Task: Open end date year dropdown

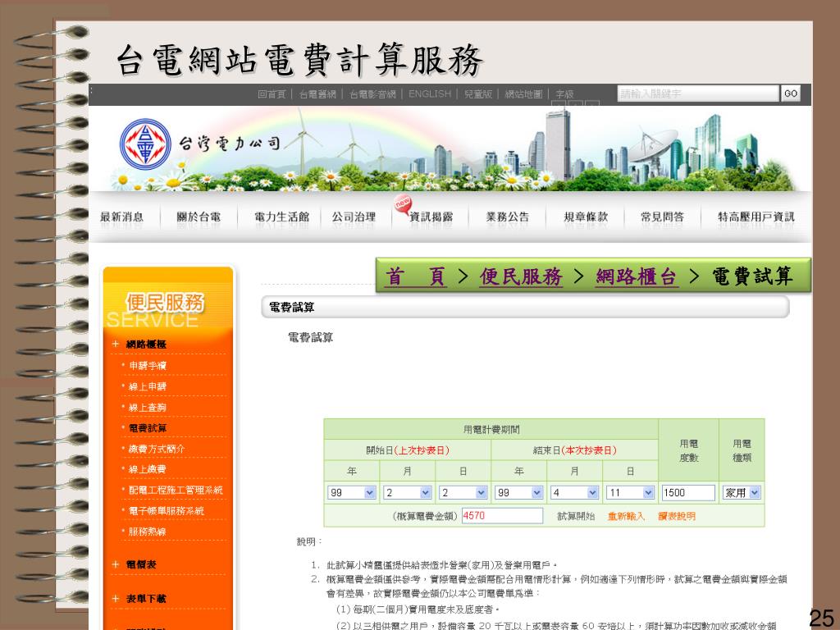Action: (x=519, y=492)
